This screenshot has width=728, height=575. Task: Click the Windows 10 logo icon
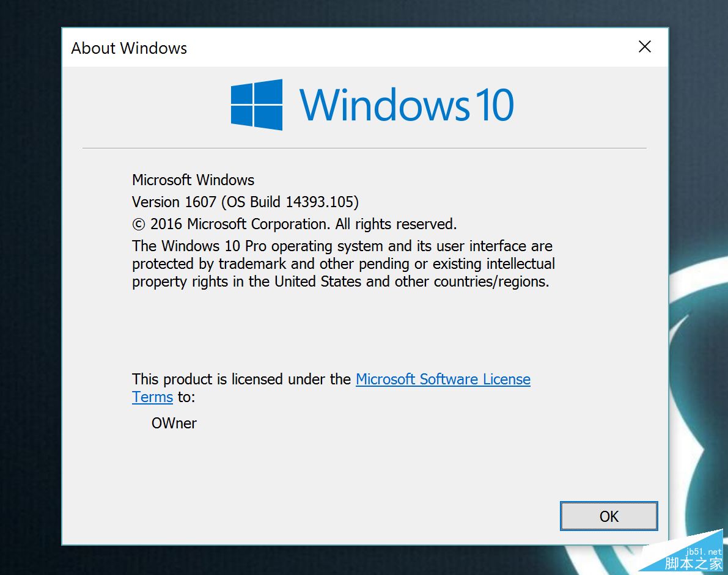click(257, 104)
